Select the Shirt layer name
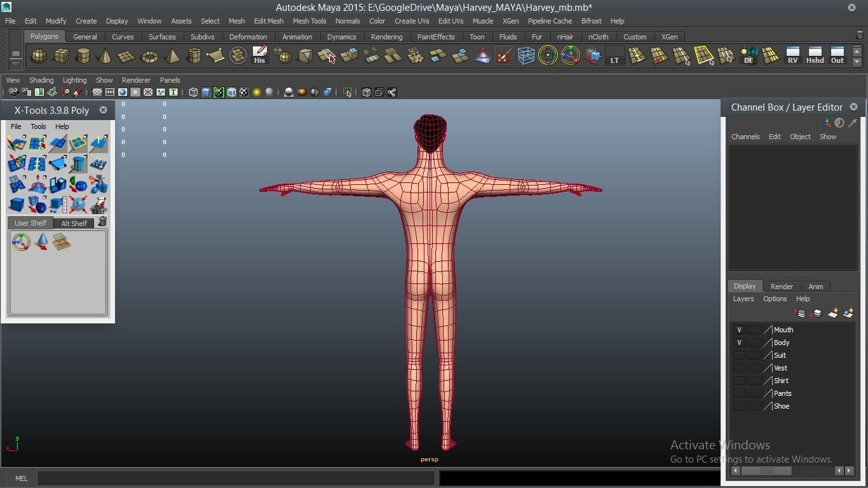Screen dimensions: 868x488 tap(781, 381)
